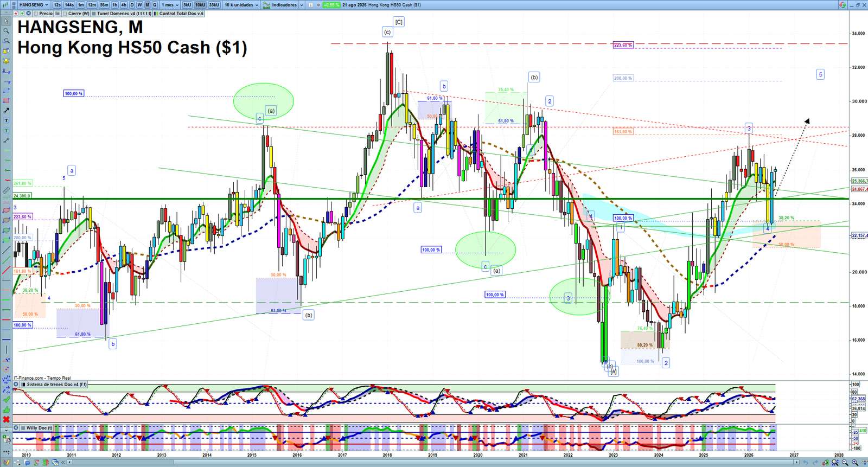The width and height of the screenshot is (868, 467).
Task: Select the Elliott wave numbers tool
Action: 6,380
